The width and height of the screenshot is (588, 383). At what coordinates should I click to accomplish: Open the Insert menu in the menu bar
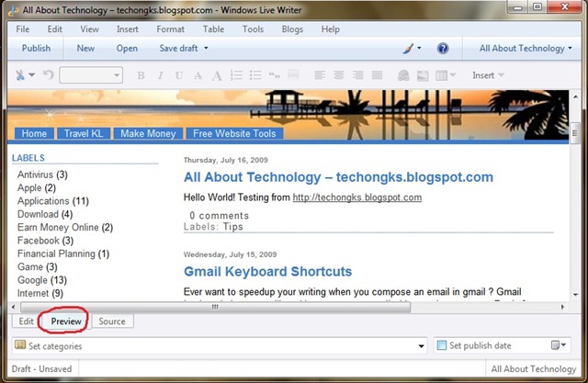127,29
